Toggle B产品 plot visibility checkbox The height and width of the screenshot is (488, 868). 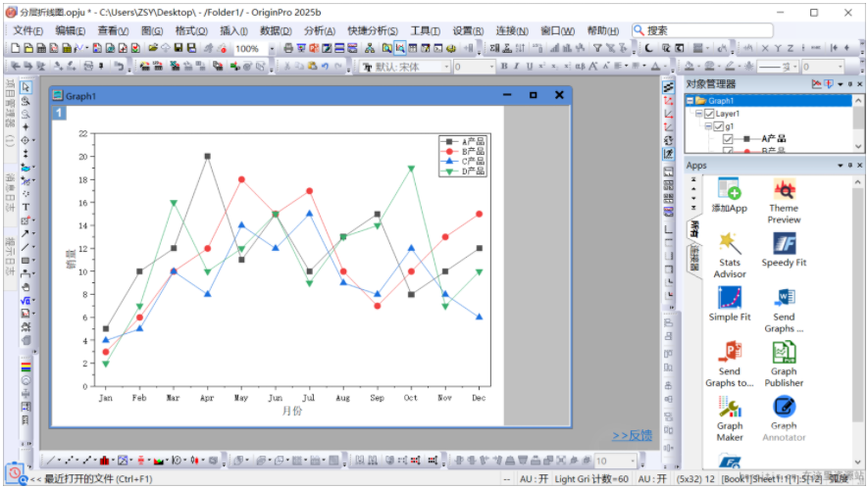pos(728,150)
